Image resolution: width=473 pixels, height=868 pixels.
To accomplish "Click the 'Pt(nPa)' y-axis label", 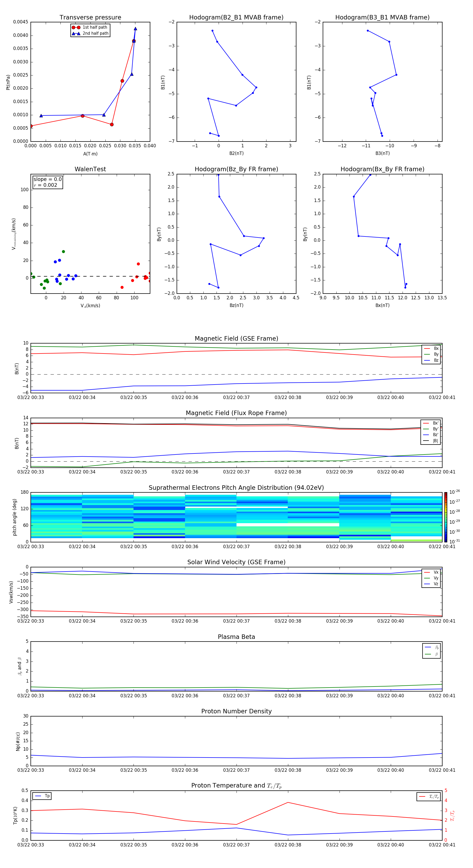I will tap(8, 82).
